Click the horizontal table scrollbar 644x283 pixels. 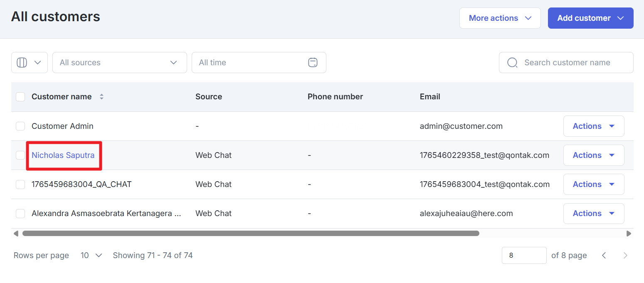[x=251, y=234]
